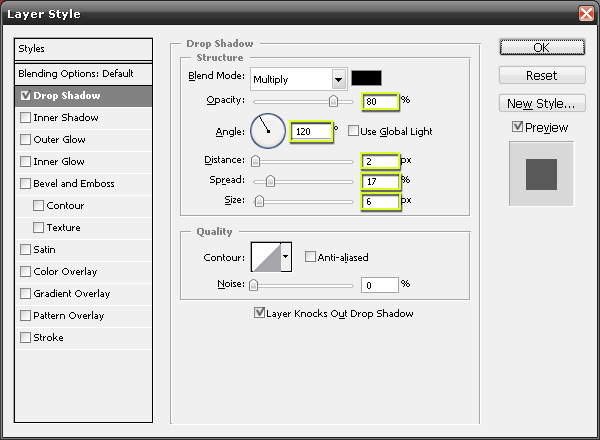Click the Noise slider handle

253,285
